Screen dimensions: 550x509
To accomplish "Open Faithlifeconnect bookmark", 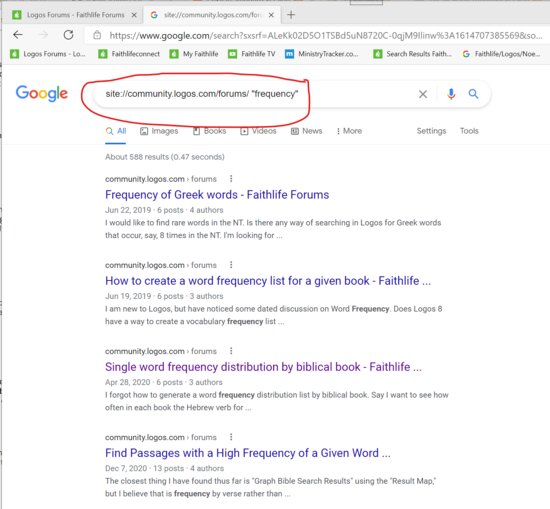I will [x=129, y=54].
